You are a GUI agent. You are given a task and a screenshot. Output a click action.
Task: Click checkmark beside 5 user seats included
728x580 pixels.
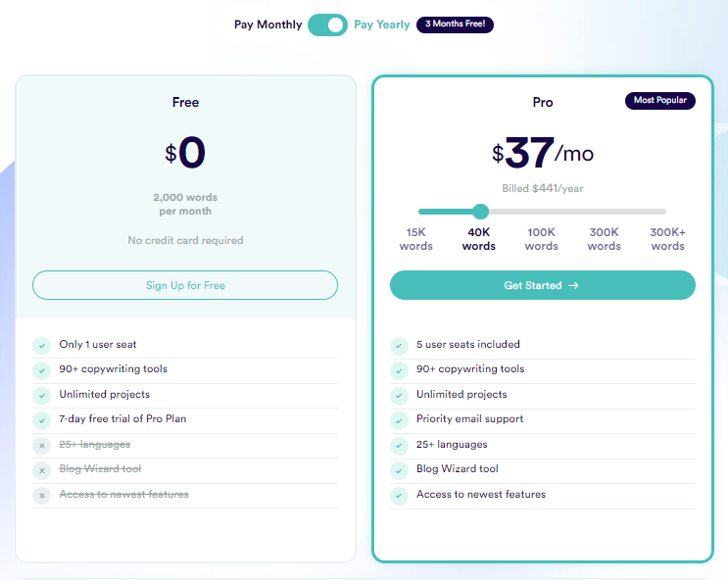coord(399,346)
